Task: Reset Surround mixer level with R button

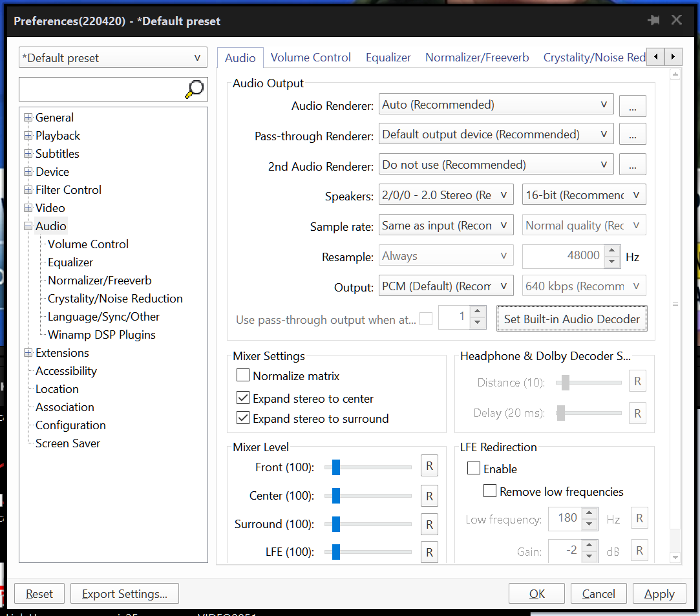Action: click(429, 524)
